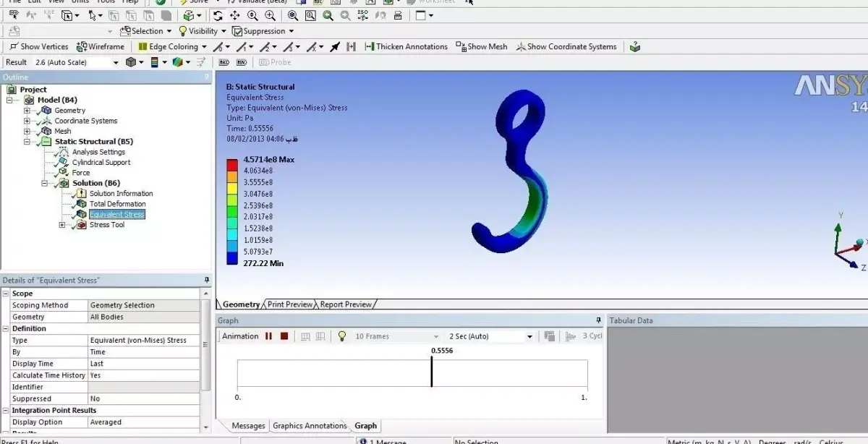Select the Geometry view tab
Image resolution: width=868 pixels, height=444 pixels.
[x=241, y=304]
